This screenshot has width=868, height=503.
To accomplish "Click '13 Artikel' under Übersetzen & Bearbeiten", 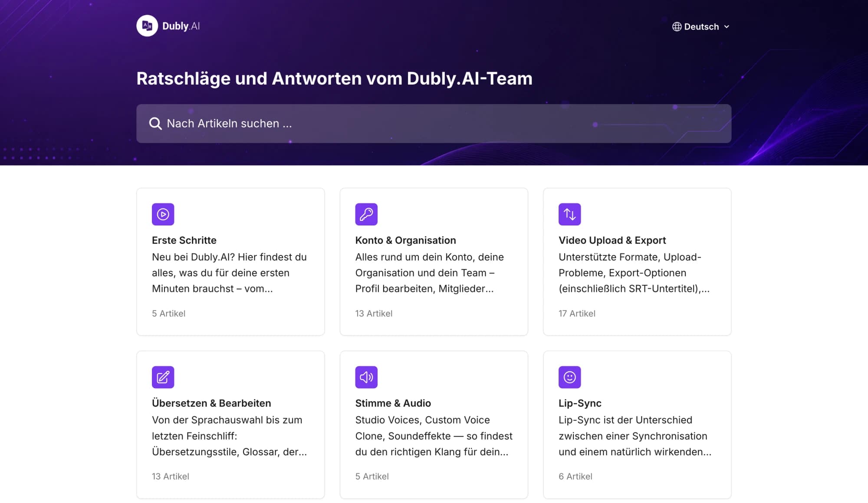I will click(x=171, y=477).
